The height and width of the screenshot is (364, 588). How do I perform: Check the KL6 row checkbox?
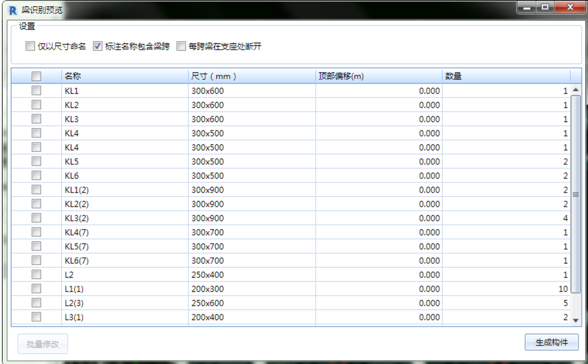click(x=36, y=176)
